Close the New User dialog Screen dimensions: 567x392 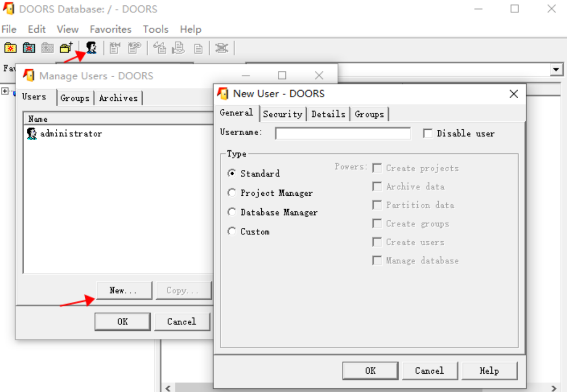click(513, 94)
